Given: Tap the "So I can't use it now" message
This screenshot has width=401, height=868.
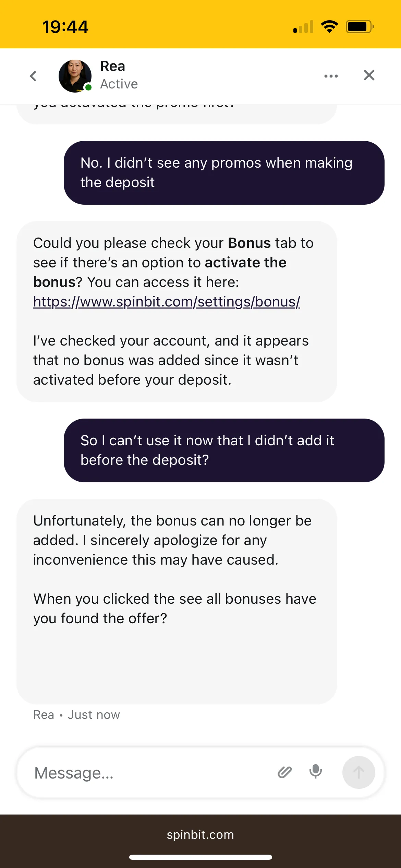Looking at the screenshot, I should point(224,450).
